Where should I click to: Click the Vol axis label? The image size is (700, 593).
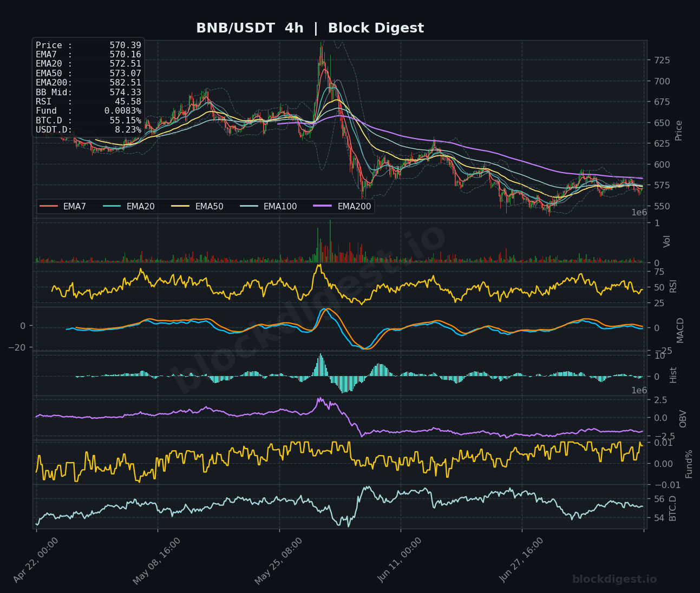[x=667, y=241]
